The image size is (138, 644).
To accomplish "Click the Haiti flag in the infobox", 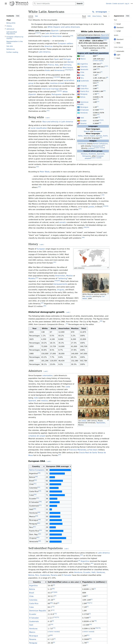I will click(78, 118).
